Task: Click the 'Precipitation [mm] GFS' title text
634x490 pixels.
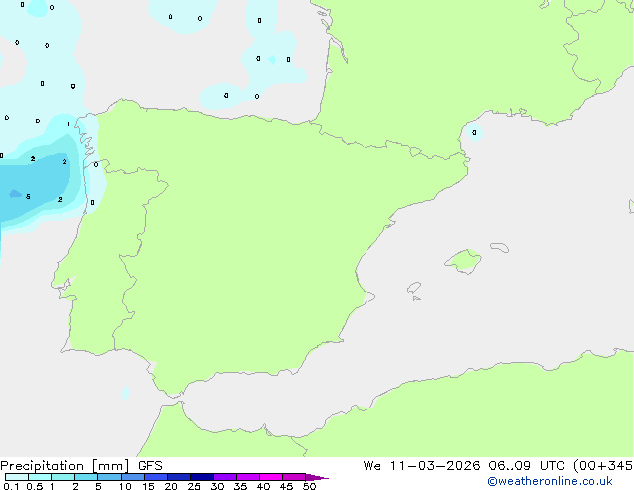Action: pyautogui.click(x=81, y=466)
